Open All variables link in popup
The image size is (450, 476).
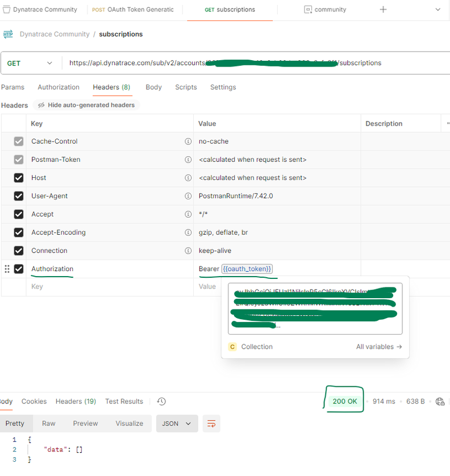[x=379, y=346]
